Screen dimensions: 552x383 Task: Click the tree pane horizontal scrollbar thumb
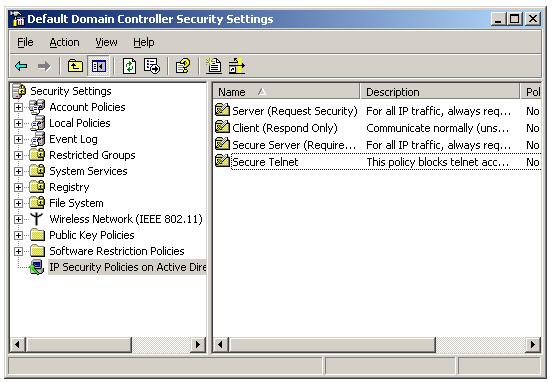point(79,344)
